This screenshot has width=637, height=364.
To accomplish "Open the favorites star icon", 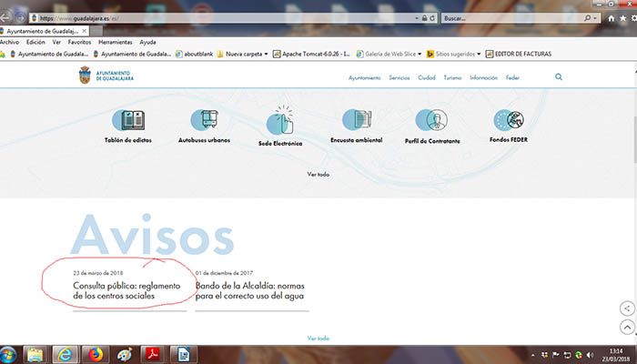I will click(622, 18).
